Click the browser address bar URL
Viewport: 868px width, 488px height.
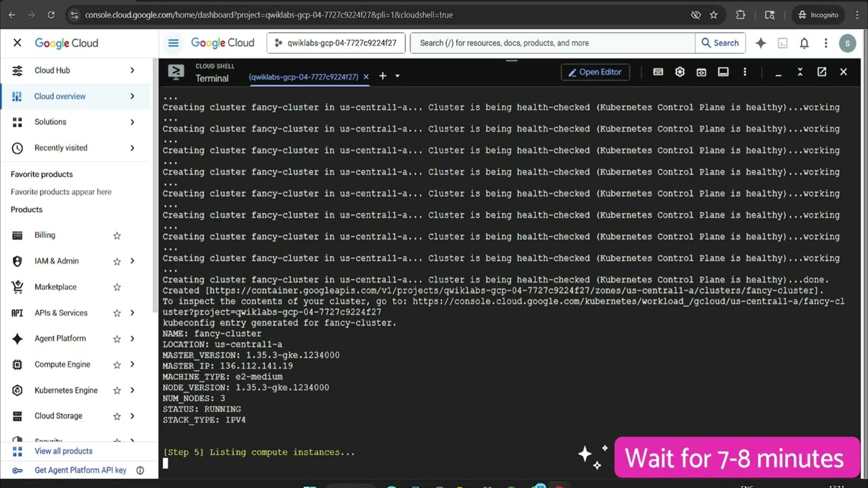click(269, 15)
